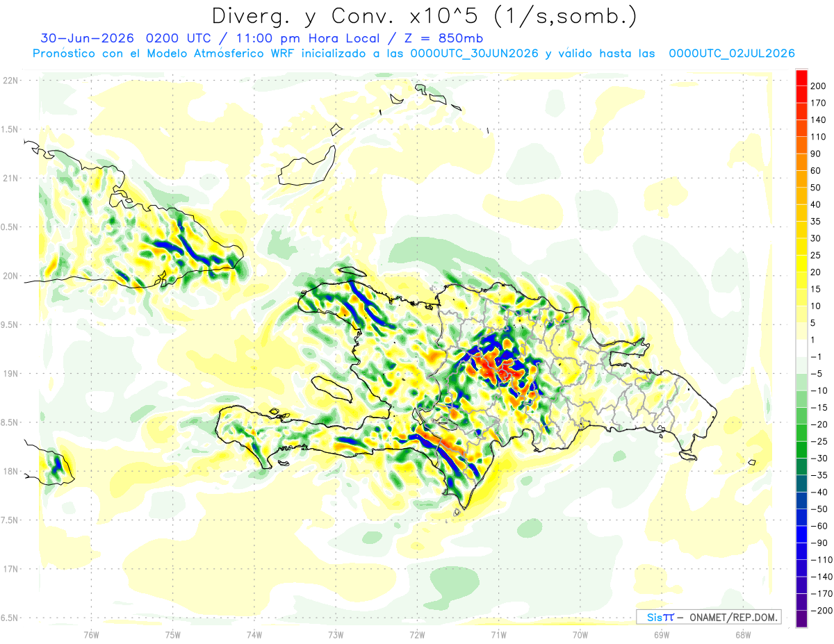The image size is (834, 644).
Task: Click the title 'Diverg. y Conv. x10^5 (1/s,somb.)'
Action: click(424, 16)
